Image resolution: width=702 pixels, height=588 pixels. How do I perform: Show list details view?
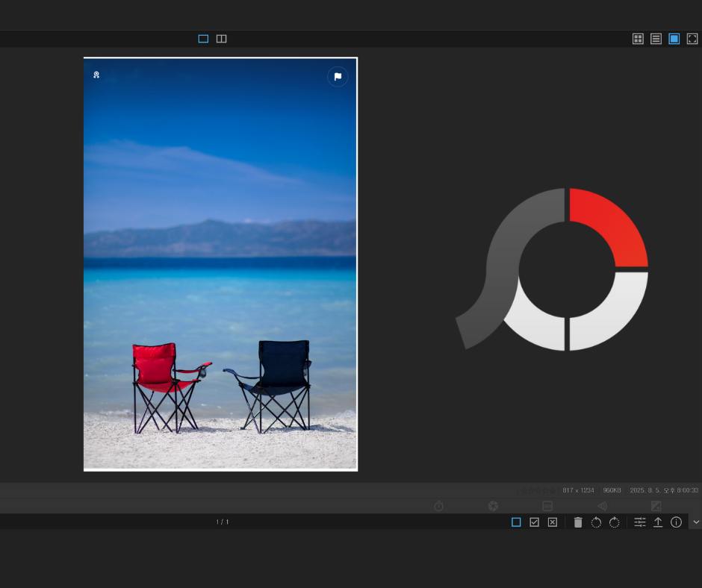click(656, 39)
